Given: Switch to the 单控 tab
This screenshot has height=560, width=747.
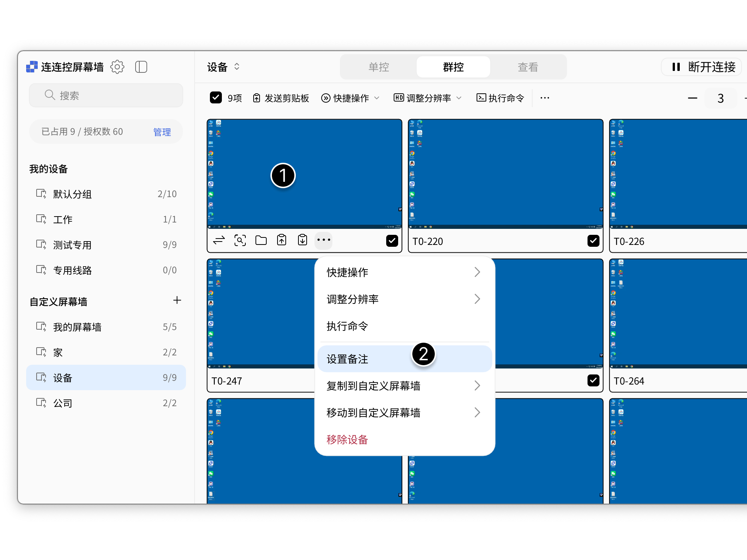Looking at the screenshot, I should [378, 67].
